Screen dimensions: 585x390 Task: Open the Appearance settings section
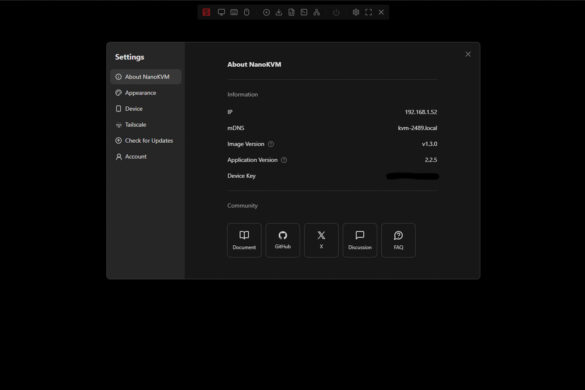[146, 93]
